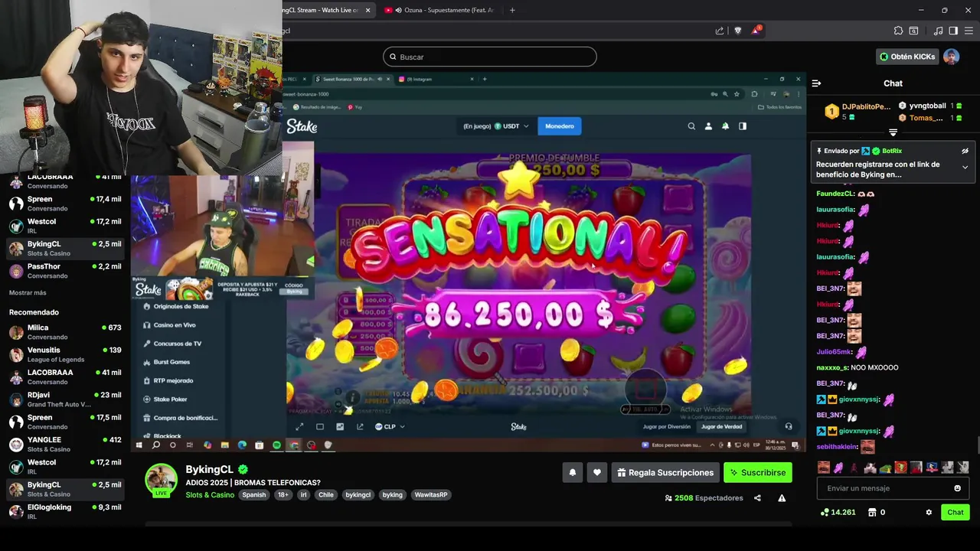Click Regala Suscripciones button
The image size is (980, 551).
pos(664,472)
